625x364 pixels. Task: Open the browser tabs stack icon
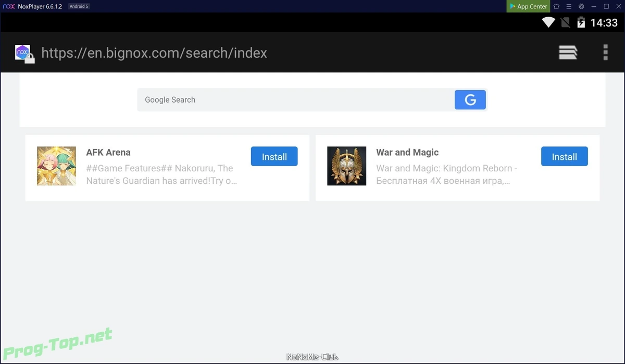coord(568,53)
